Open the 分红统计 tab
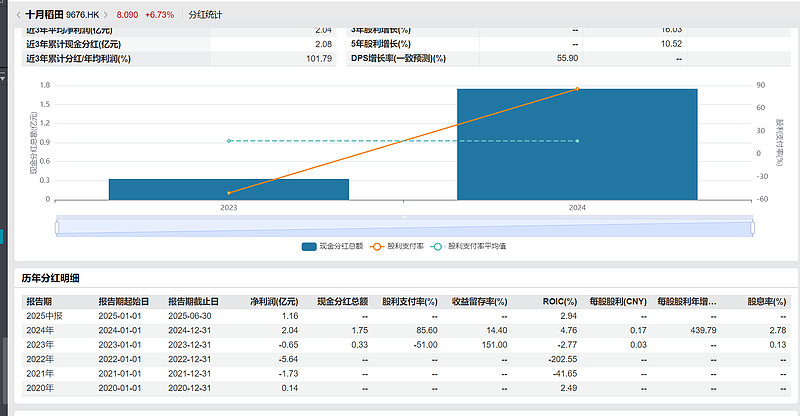This screenshot has width=800, height=416. [205, 15]
